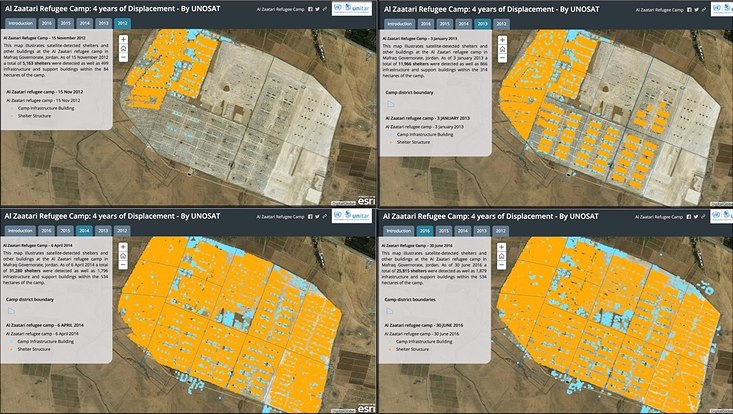Click the esri logo on the 2014 map

[x=366, y=408]
